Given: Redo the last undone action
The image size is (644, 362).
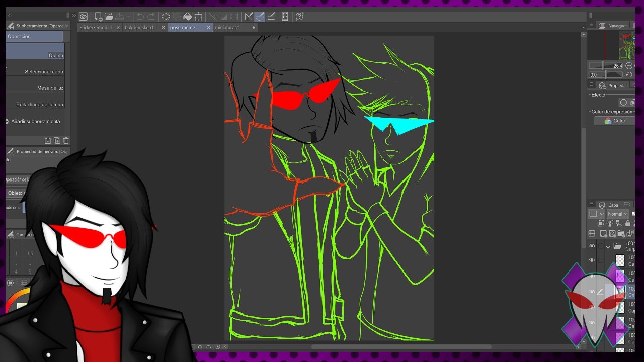Looking at the screenshot, I should coord(151,17).
